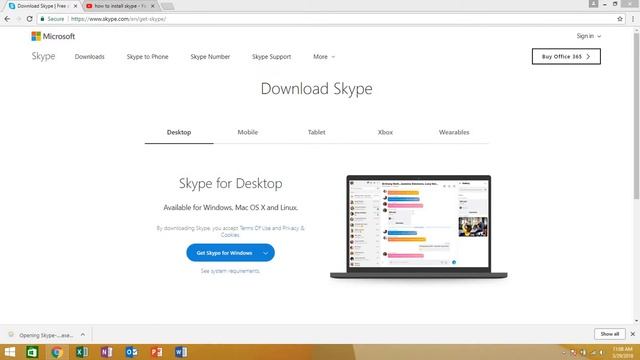Click the taskbar clock

pos(622,352)
